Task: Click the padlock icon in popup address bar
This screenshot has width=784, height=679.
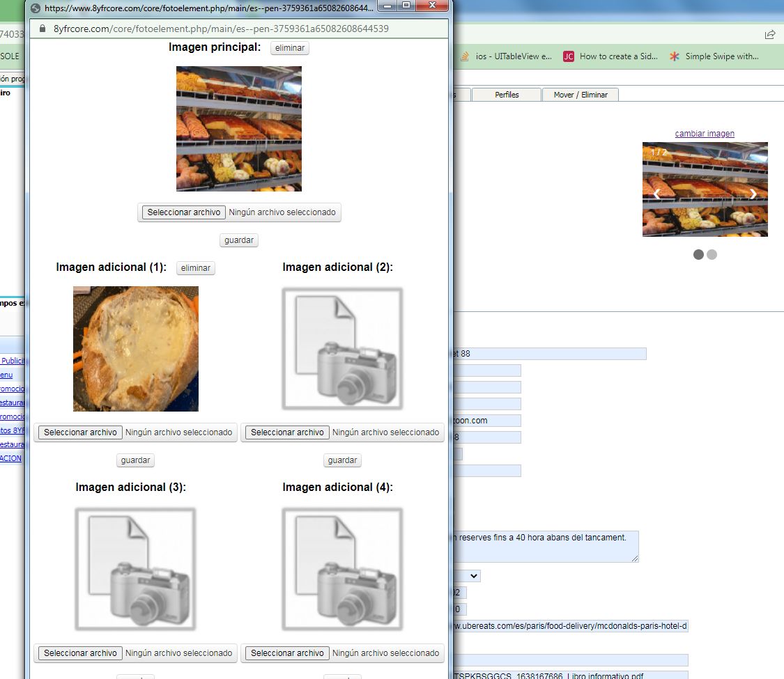Action: pyautogui.click(x=43, y=29)
